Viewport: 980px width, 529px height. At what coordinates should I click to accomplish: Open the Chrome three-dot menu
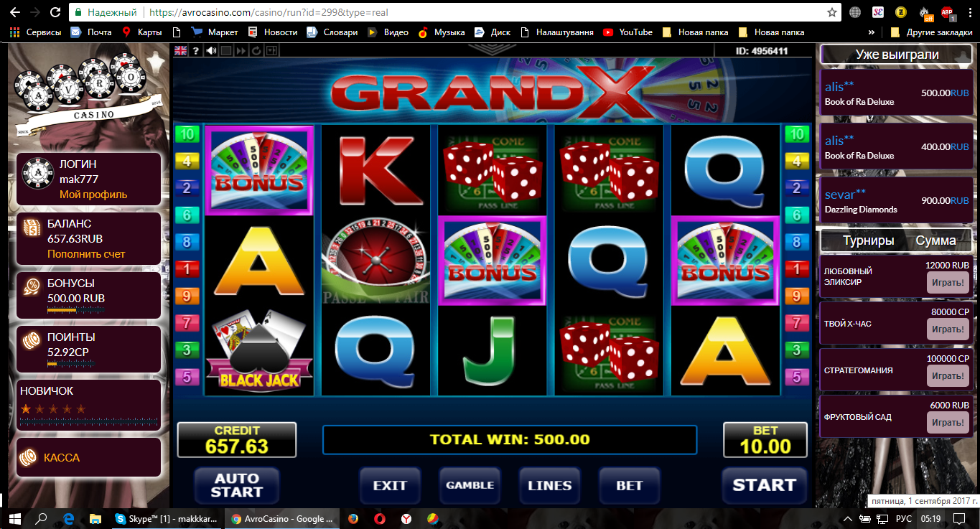(x=969, y=12)
